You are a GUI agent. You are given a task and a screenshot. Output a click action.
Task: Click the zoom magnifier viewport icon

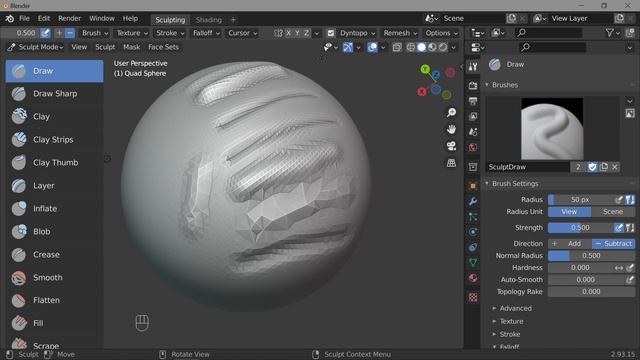pyautogui.click(x=451, y=113)
